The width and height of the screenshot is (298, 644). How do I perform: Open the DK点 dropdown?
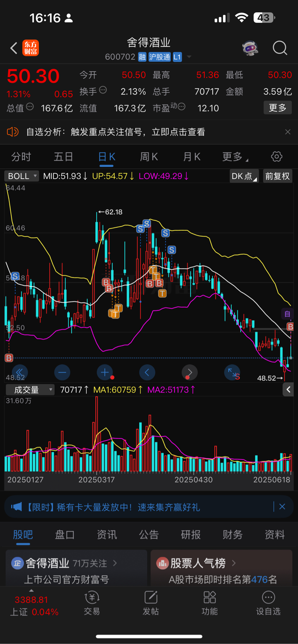click(244, 176)
